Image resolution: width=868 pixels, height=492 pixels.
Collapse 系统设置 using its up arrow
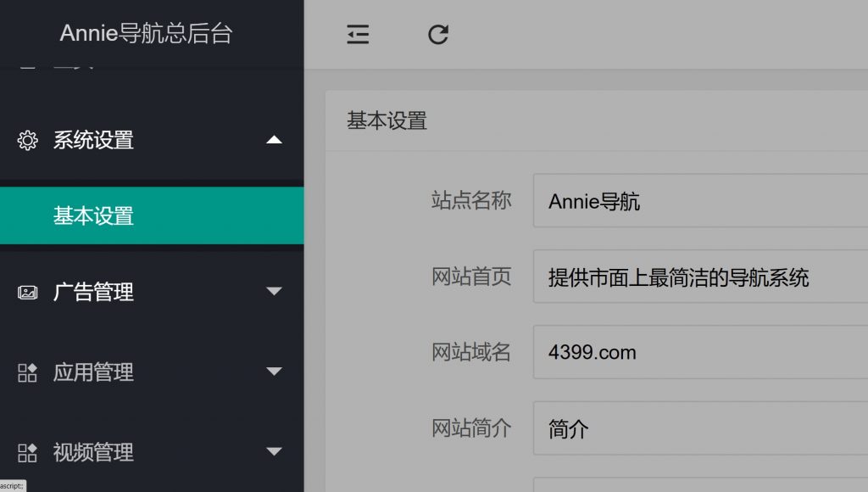coord(274,140)
